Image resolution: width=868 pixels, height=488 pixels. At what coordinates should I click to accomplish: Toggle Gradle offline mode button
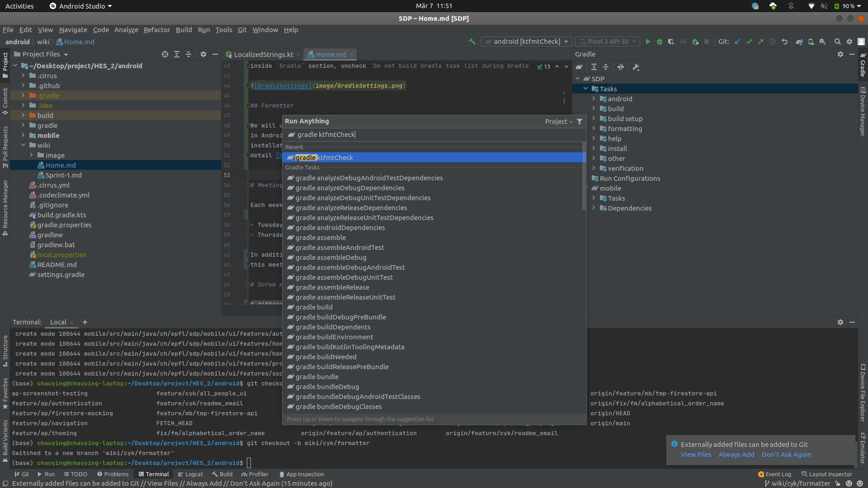(621, 67)
